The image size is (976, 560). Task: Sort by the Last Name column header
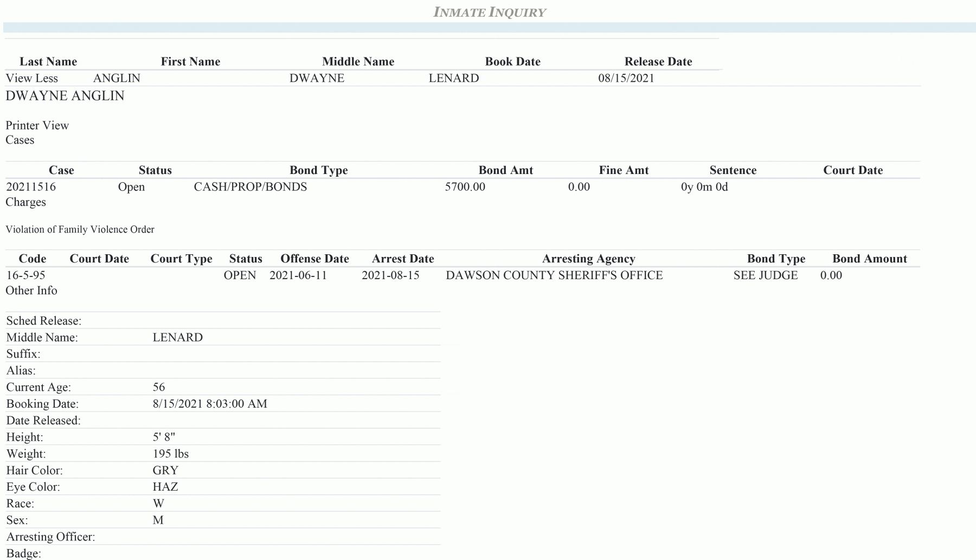(48, 61)
